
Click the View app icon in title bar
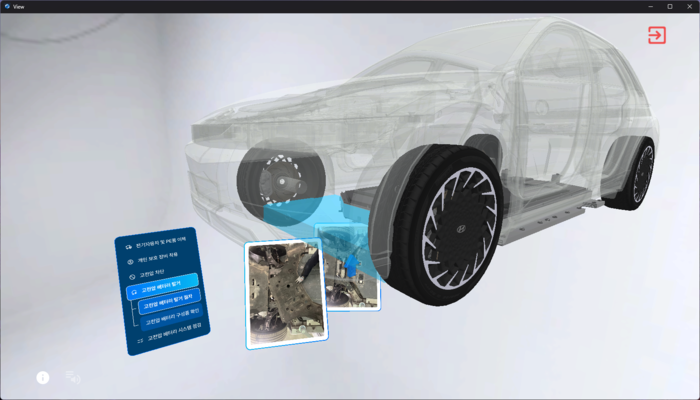click(8, 6)
